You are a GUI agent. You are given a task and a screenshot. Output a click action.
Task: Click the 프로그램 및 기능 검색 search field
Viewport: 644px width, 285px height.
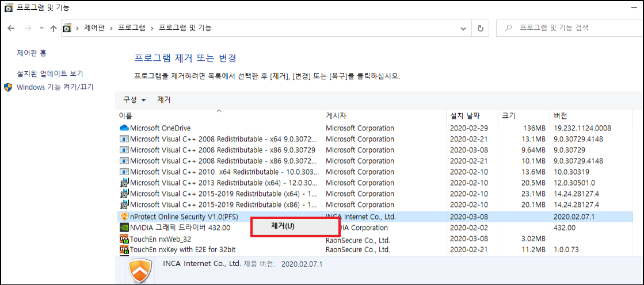point(570,28)
